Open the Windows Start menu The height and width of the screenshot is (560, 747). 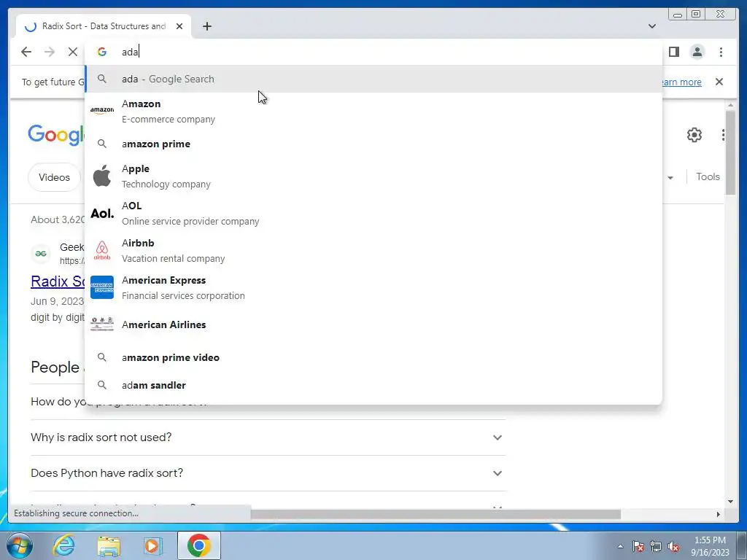tap(19, 545)
